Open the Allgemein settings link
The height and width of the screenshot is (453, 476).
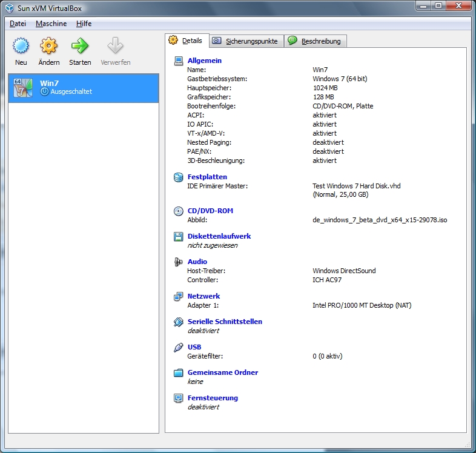[x=205, y=61]
